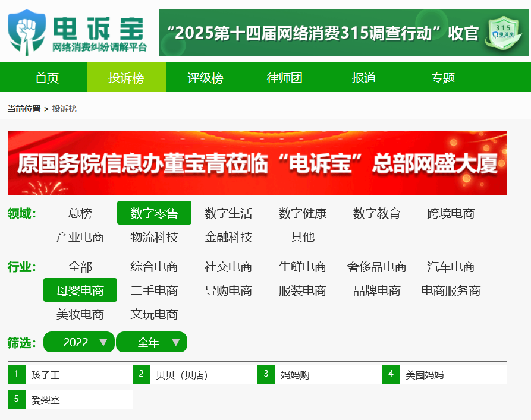Select 数字零售 domain filter
Image resolution: width=531 pixels, height=420 pixels.
pos(154,213)
